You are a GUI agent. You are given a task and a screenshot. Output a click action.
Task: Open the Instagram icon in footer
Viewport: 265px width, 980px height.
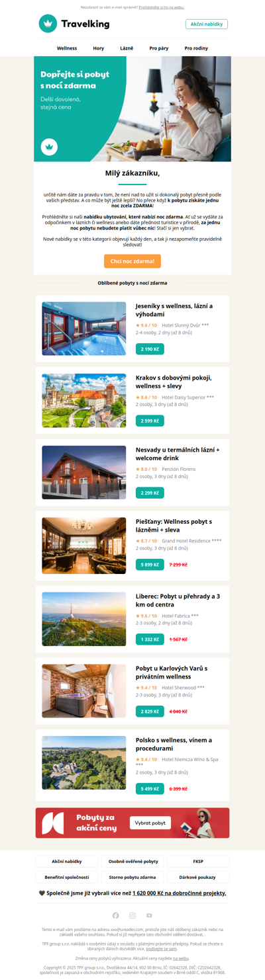[132, 915]
